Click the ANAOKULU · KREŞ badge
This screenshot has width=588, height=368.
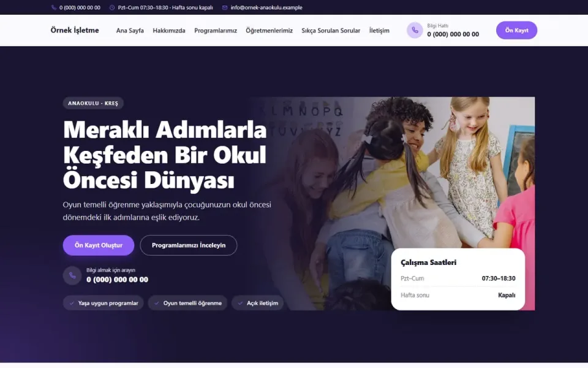(x=93, y=103)
